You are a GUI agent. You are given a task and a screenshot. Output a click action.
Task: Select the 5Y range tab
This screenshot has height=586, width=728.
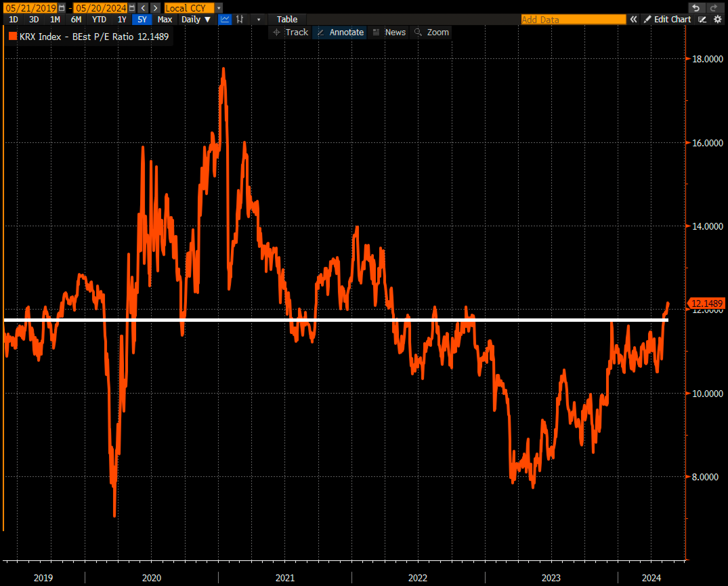pos(142,20)
